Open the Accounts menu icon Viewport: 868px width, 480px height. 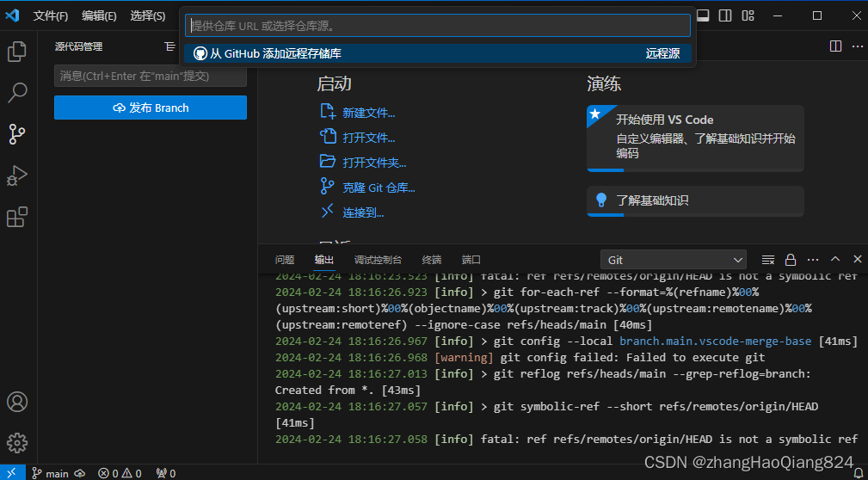(x=17, y=402)
